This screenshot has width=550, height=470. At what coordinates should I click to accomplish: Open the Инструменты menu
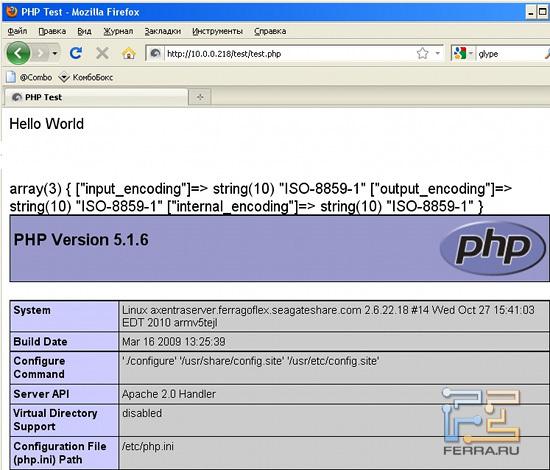(x=217, y=31)
